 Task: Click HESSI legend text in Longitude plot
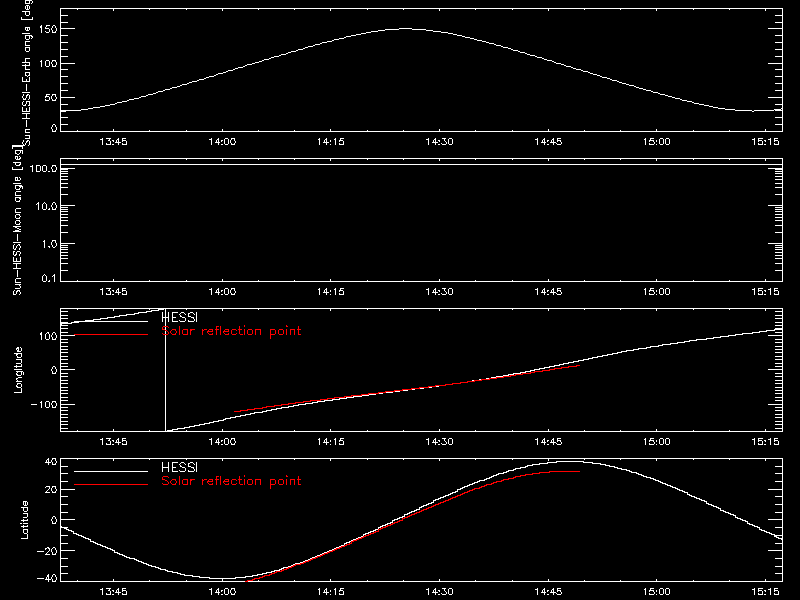tap(179, 317)
